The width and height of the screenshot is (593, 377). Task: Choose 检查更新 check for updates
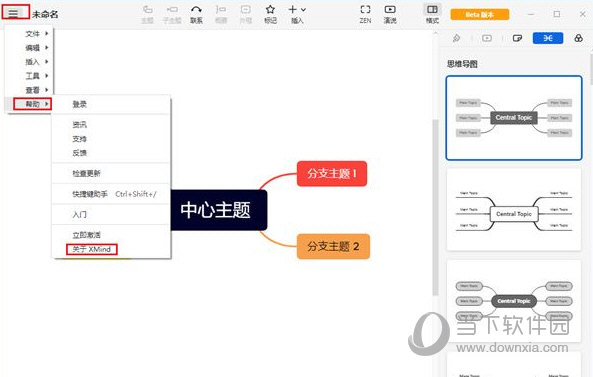pos(111,173)
